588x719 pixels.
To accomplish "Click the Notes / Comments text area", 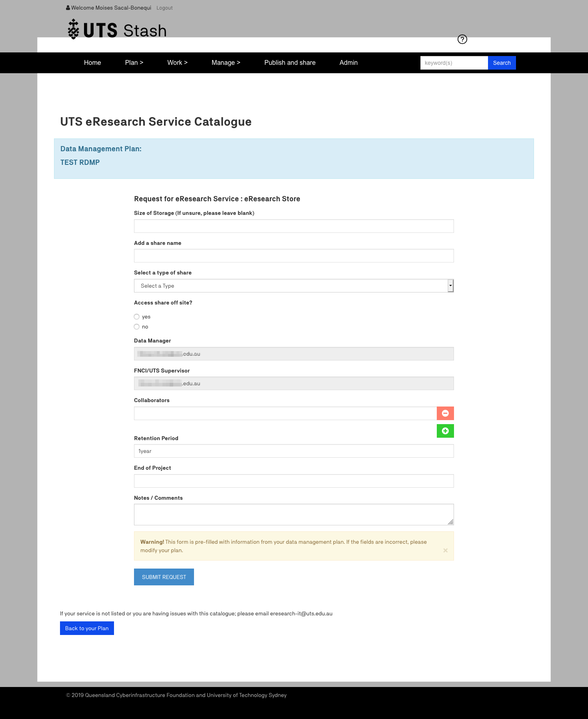I will pos(294,515).
